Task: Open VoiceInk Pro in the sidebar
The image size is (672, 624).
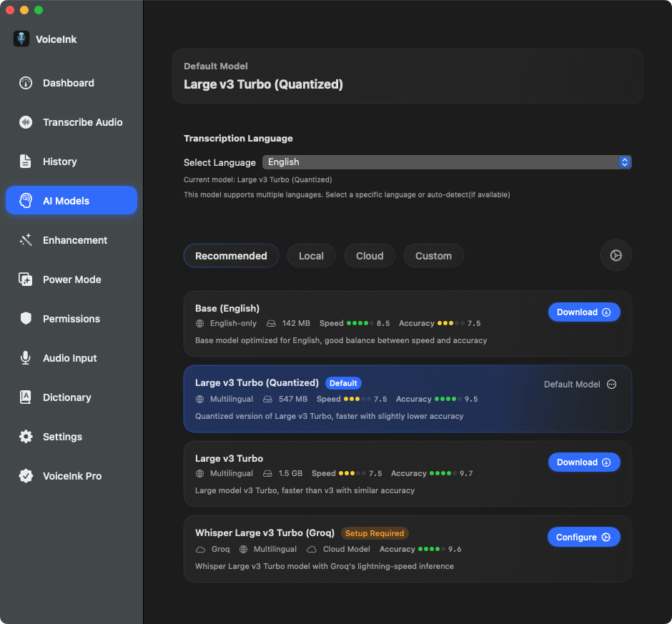Action: [71, 476]
